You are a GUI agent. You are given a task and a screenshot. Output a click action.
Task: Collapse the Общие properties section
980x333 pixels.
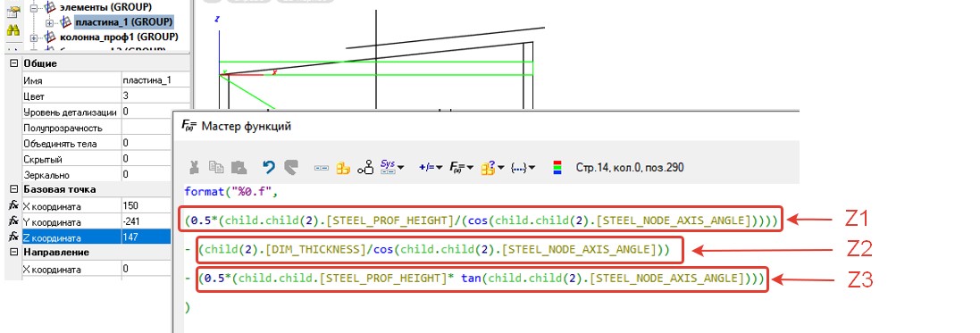pyautogui.click(x=13, y=63)
